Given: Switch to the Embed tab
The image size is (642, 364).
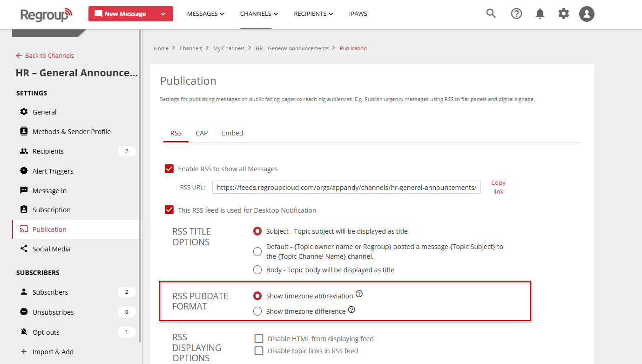Looking at the screenshot, I should click(232, 133).
